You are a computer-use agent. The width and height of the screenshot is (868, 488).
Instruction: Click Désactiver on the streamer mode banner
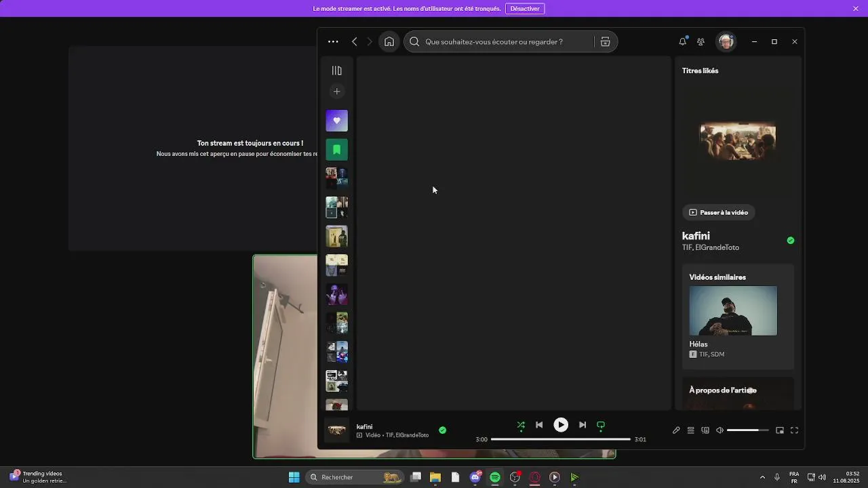525,9
